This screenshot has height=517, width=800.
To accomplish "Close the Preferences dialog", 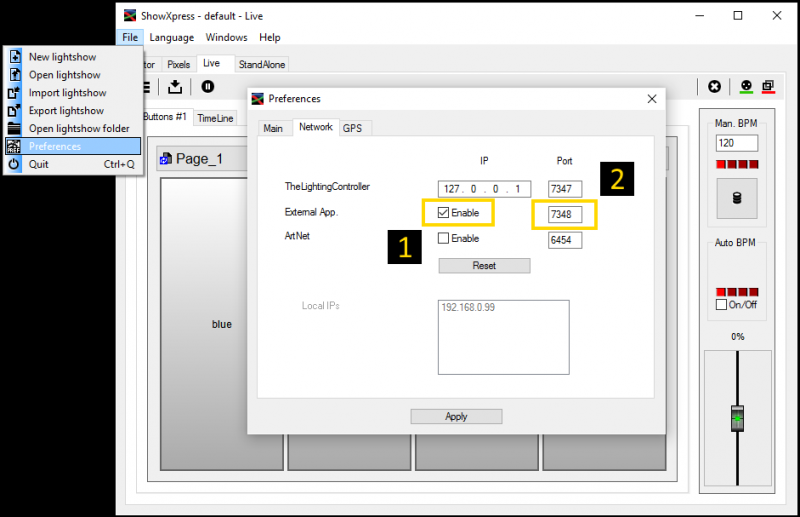I will 652,99.
